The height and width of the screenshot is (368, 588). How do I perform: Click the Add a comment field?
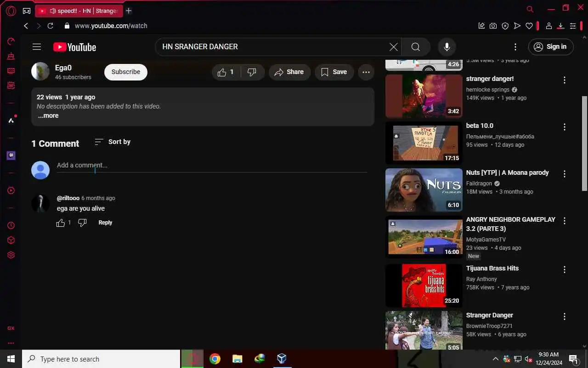click(212, 166)
